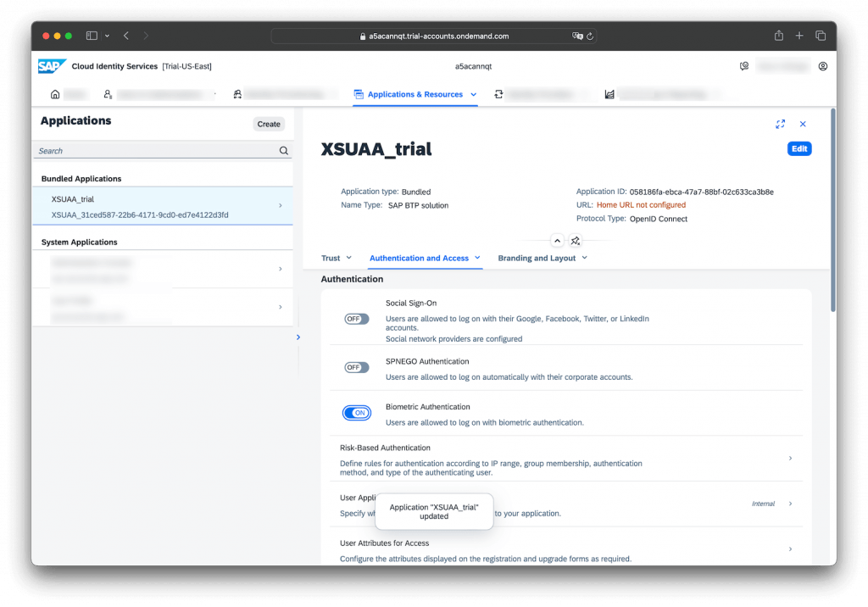Screen dimensions: 868x607
Task: Open Risk-Based Authentication row chevron
Action: point(790,458)
